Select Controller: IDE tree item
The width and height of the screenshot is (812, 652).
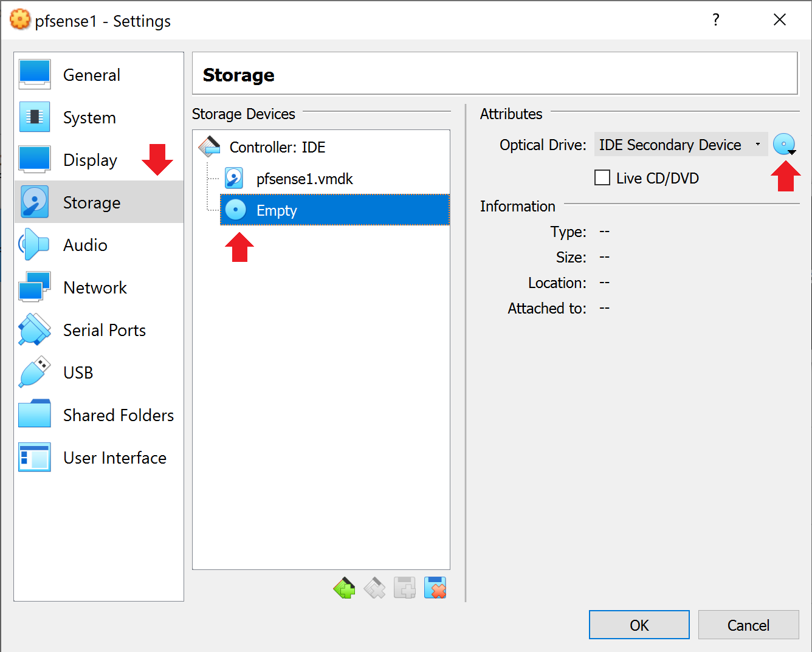click(x=277, y=147)
